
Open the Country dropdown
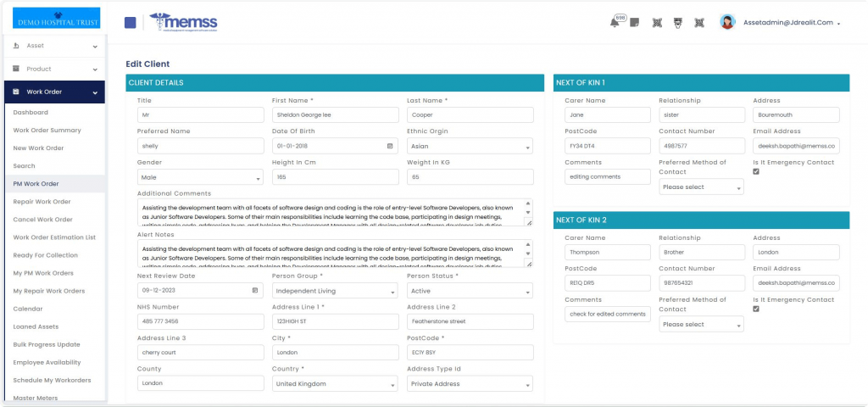[x=335, y=384]
